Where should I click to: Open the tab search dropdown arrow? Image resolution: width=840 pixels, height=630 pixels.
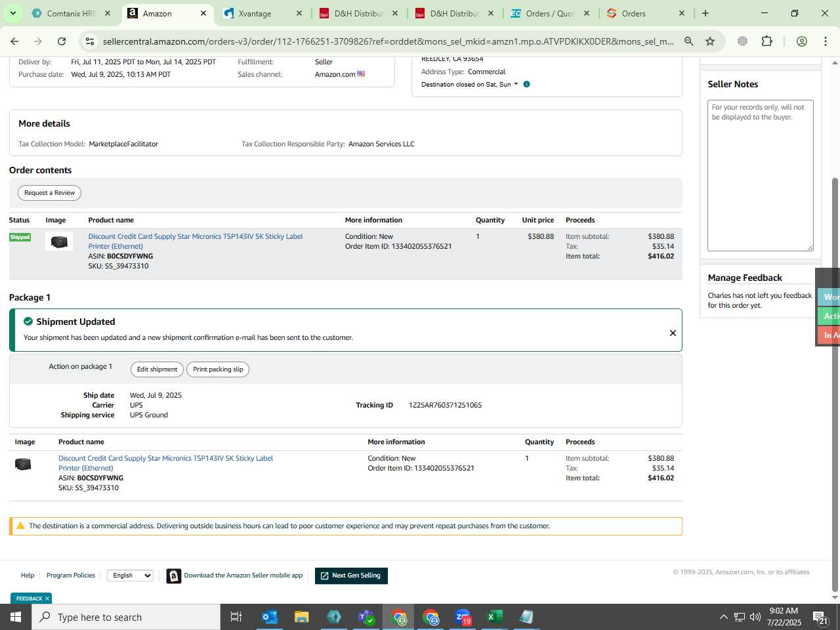(x=12, y=13)
